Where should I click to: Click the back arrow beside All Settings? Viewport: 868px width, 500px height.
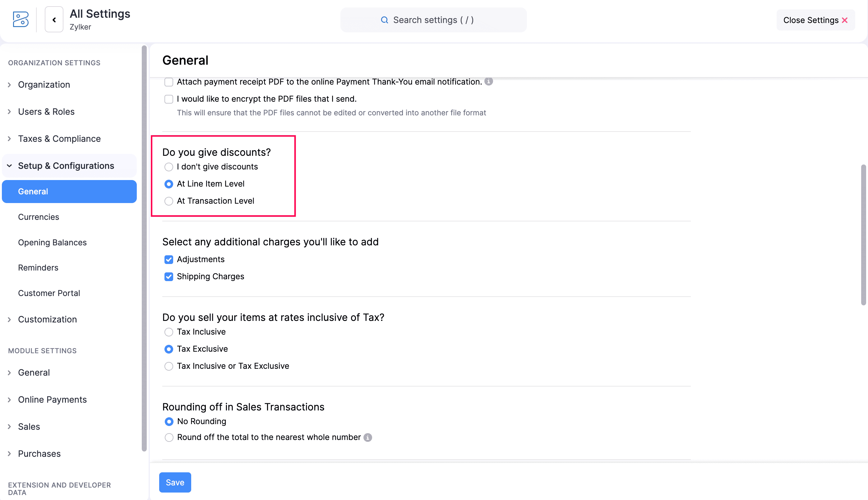pos(54,20)
